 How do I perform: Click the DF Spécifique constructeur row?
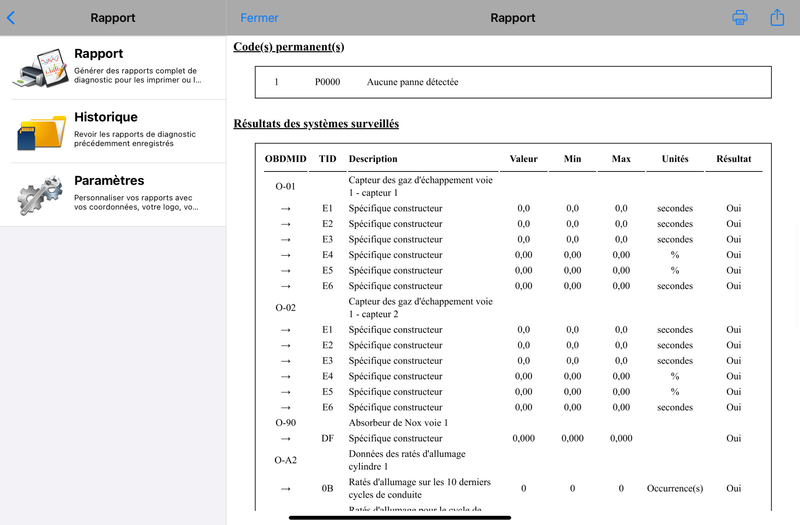(x=513, y=438)
